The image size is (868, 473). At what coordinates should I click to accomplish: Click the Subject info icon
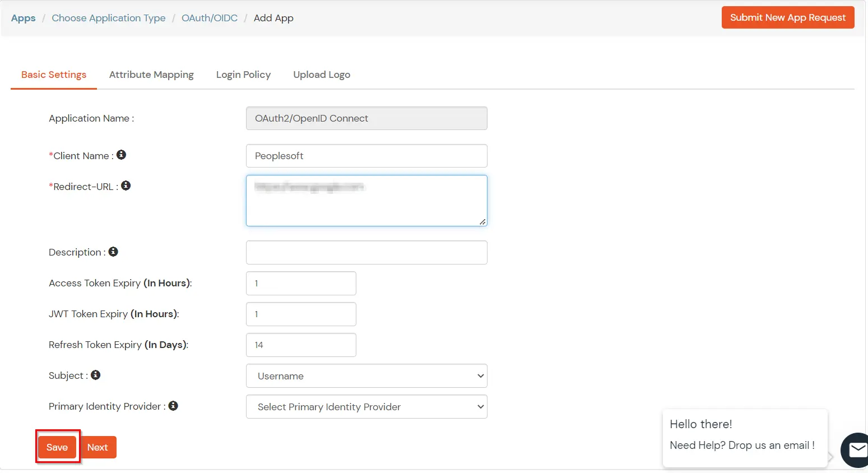click(95, 374)
